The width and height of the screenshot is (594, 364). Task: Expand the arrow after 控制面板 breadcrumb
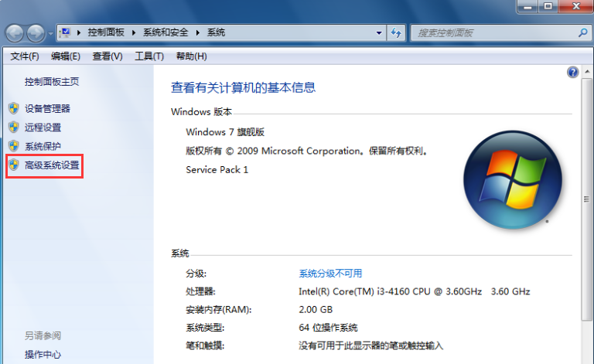[x=135, y=32]
